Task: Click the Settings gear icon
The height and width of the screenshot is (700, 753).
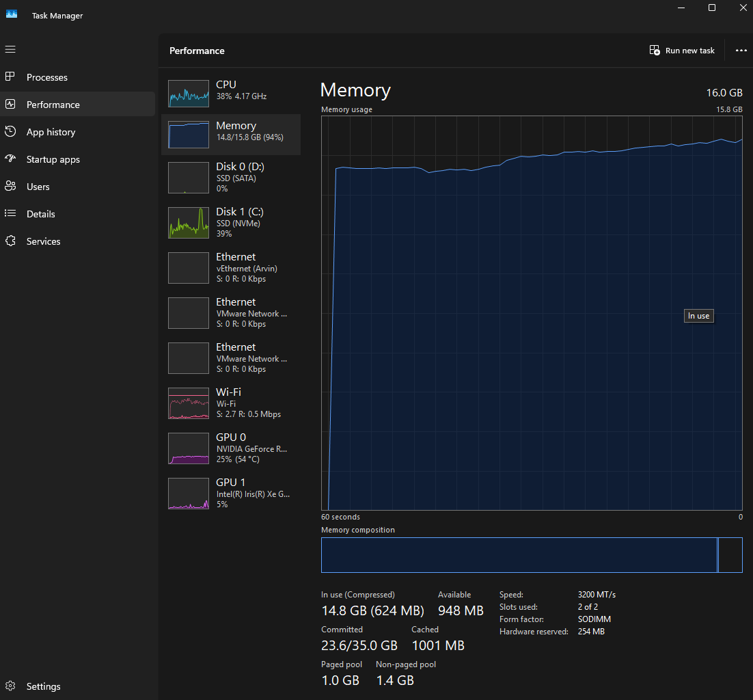Action: point(10,686)
